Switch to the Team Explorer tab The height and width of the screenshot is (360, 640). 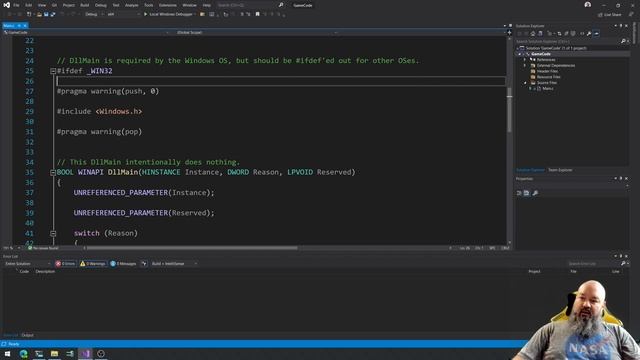560,170
